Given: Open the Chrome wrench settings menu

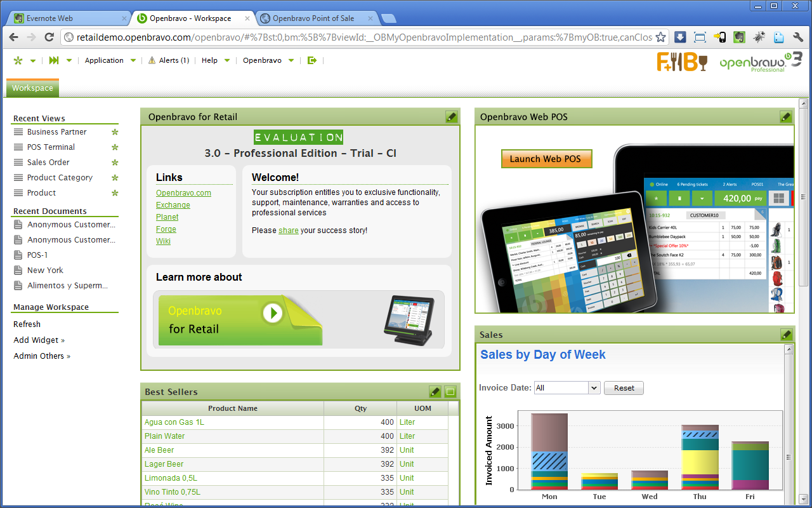Looking at the screenshot, I should coord(798,37).
